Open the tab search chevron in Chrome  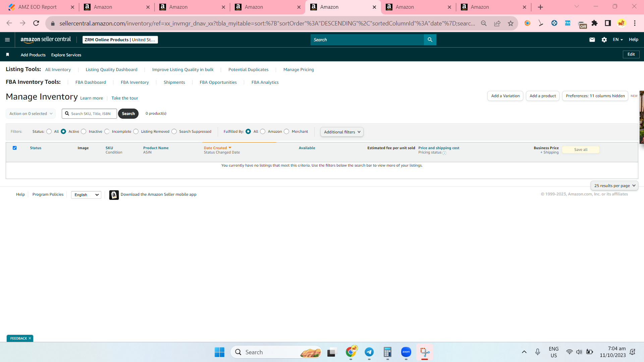(x=577, y=7)
